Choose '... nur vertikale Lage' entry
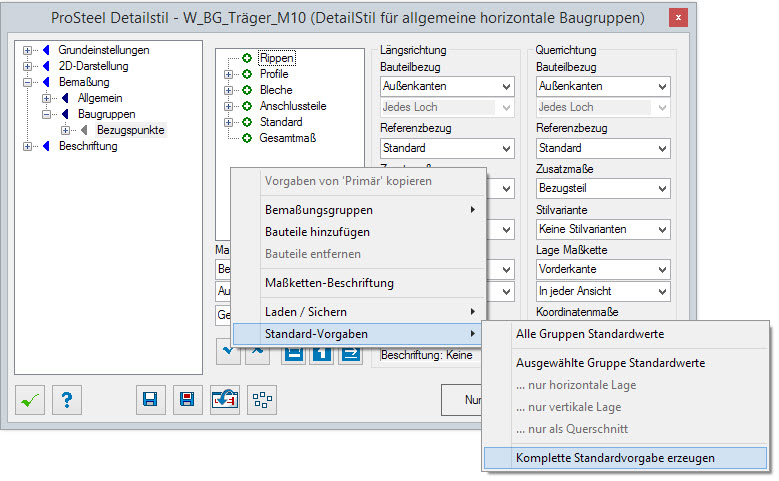The width and height of the screenshot is (779, 481). [625, 407]
